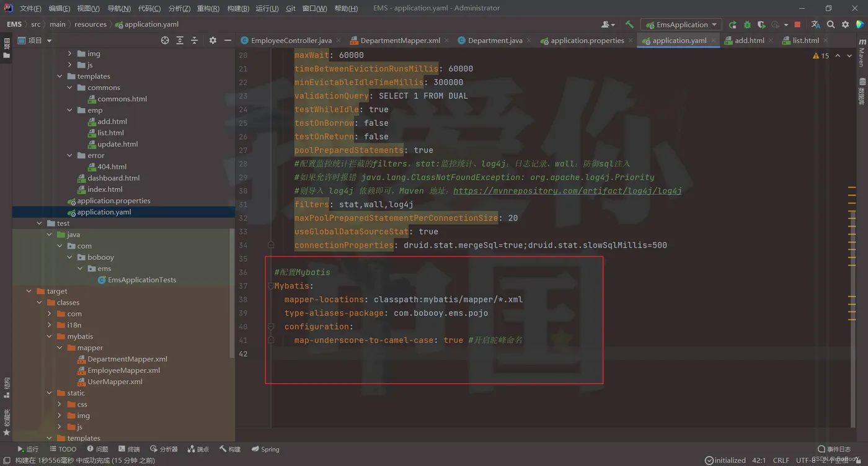Screen dimensions: 868x466
Task: Open the 终端 (Terminal) tool window
Action: coord(129,449)
